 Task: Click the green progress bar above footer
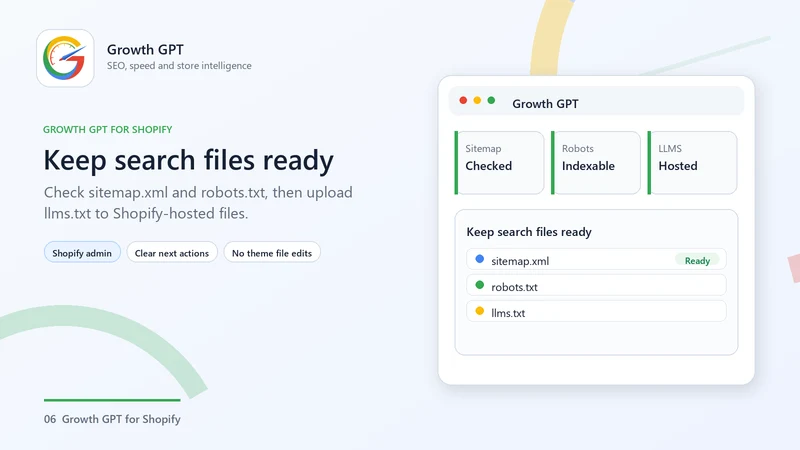(x=112, y=400)
